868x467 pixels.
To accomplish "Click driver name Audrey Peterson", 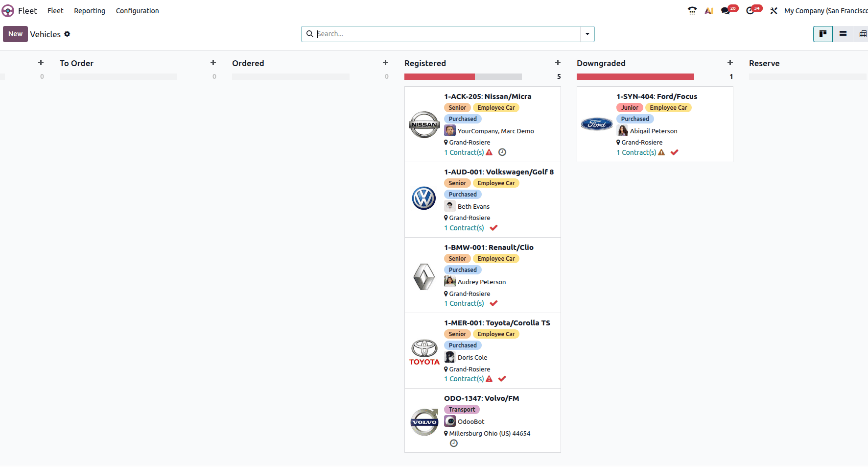I will click(x=482, y=282).
